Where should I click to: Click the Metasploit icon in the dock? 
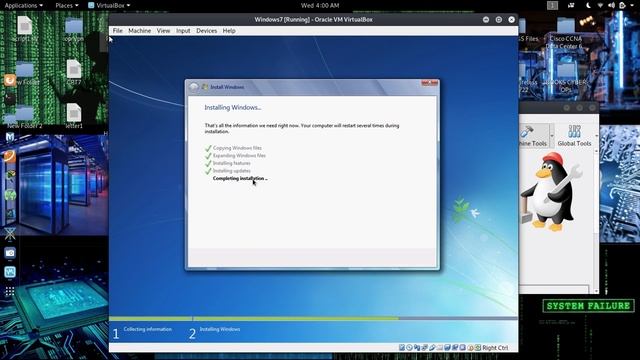[10, 137]
